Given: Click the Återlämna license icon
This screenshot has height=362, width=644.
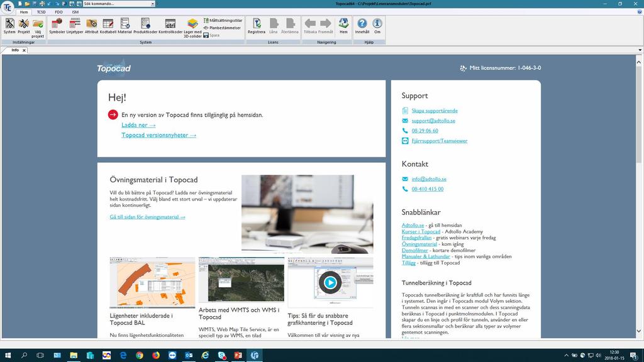Looking at the screenshot, I should (290, 26).
